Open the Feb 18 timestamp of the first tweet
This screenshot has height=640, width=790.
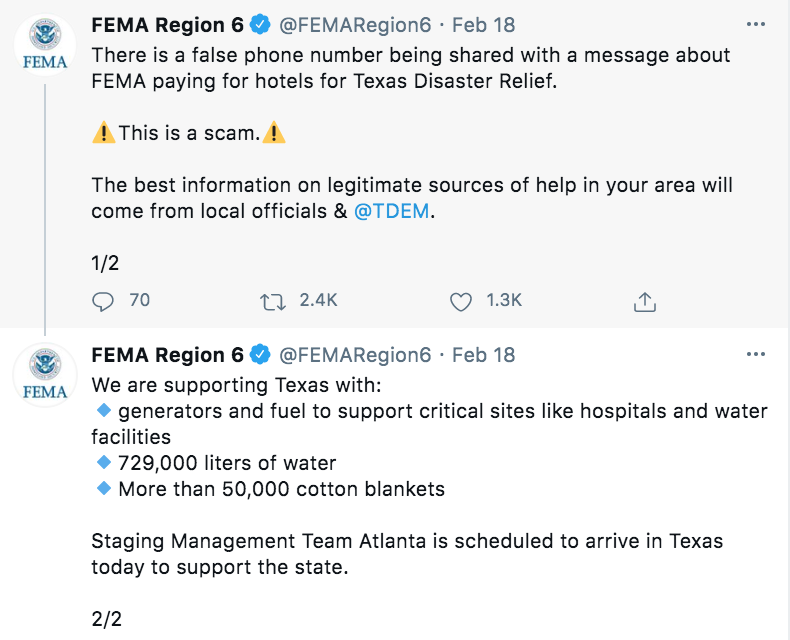pyautogui.click(x=483, y=25)
